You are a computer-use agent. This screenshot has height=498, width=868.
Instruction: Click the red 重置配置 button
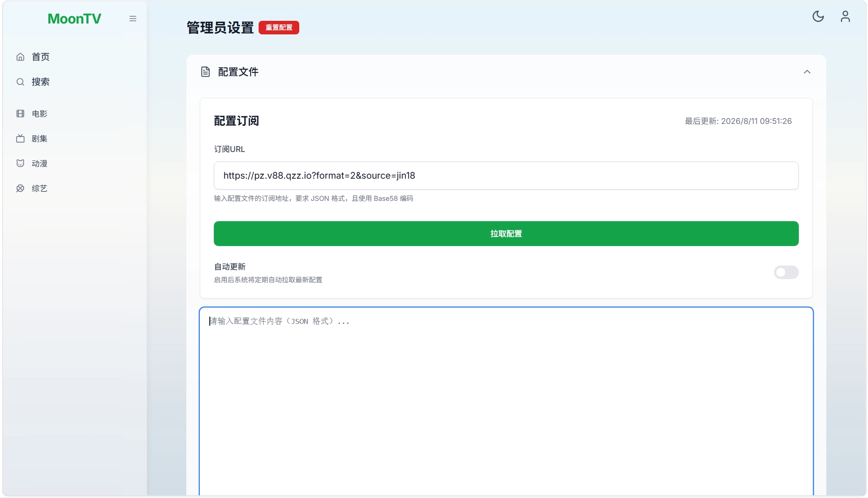(279, 28)
